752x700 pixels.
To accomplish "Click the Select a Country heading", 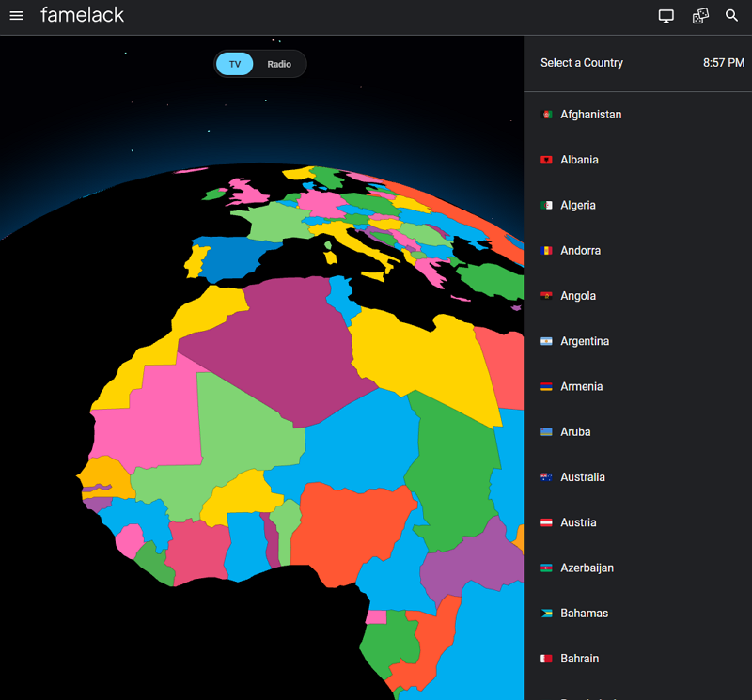I will pyautogui.click(x=582, y=63).
